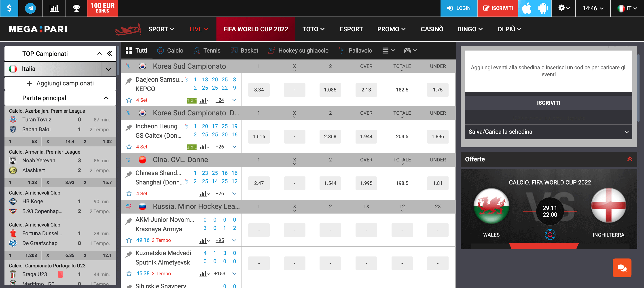The width and height of the screenshot is (644, 288).
Task: Bet on odds 8.34 for Daejeon Samsung
Action: tap(259, 90)
